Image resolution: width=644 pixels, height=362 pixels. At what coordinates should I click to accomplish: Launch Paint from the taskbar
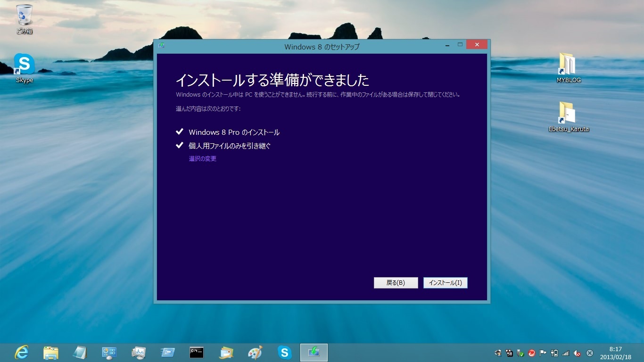coord(255,352)
